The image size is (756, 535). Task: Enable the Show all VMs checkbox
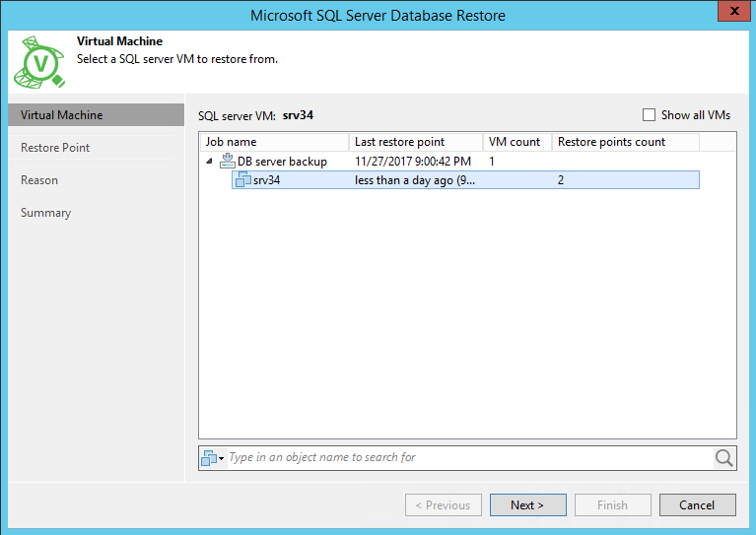click(649, 114)
